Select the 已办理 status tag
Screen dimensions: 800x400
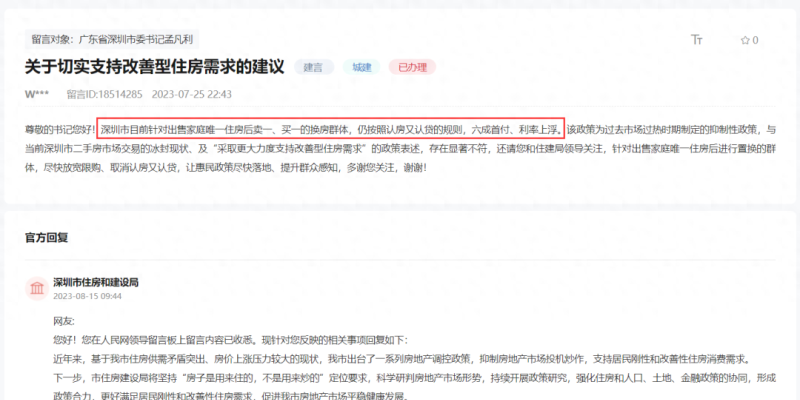point(412,67)
